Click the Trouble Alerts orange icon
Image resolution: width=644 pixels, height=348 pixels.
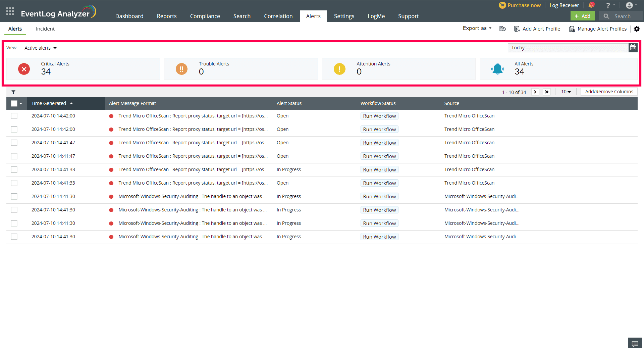[x=181, y=69]
